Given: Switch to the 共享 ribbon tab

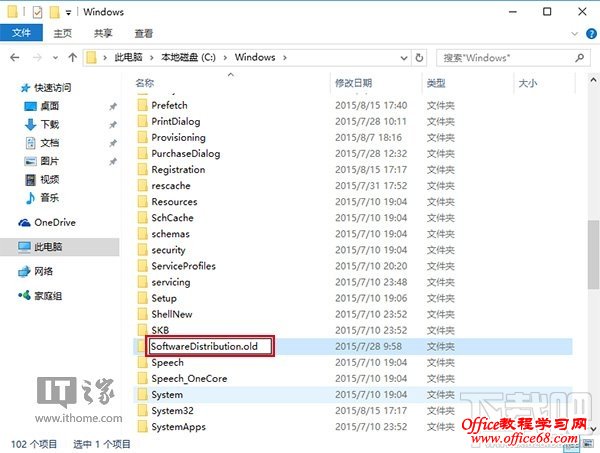Looking at the screenshot, I should [x=103, y=33].
